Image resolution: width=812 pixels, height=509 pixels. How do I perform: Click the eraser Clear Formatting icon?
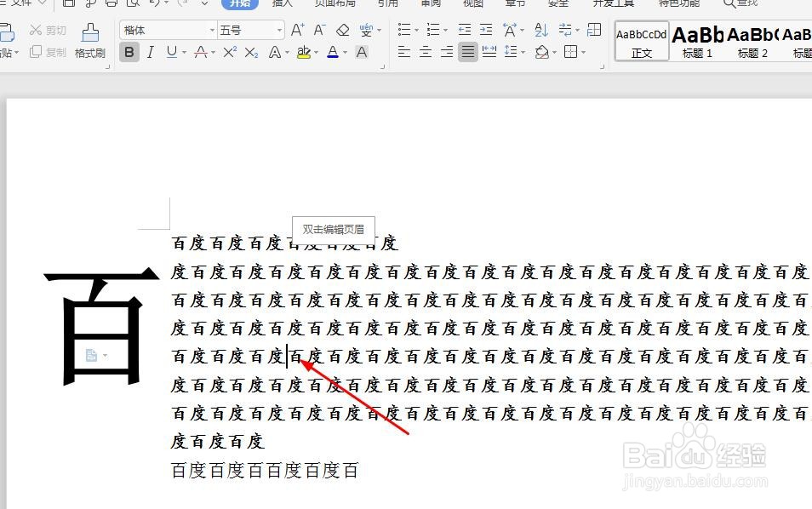342,30
